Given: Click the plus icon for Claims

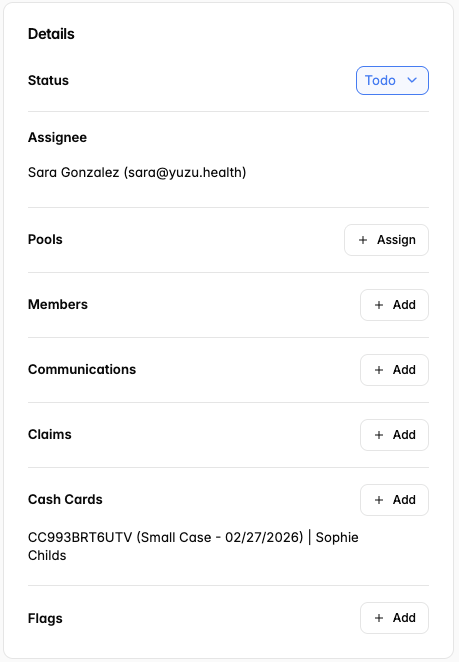Looking at the screenshot, I should point(379,435).
